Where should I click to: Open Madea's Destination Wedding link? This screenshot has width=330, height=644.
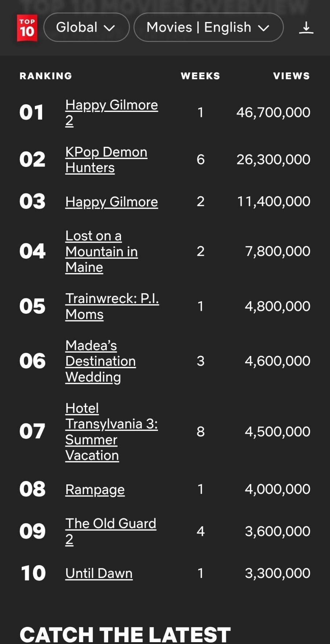coord(100,361)
